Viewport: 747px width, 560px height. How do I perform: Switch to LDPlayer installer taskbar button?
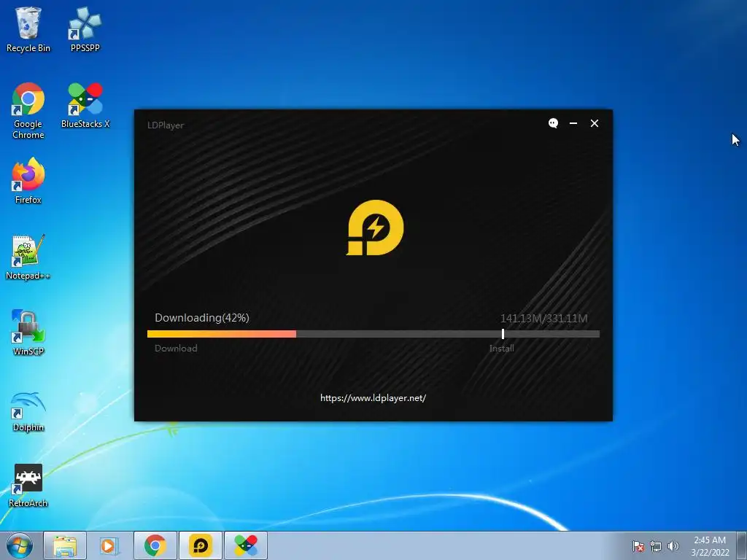coord(201,545)
